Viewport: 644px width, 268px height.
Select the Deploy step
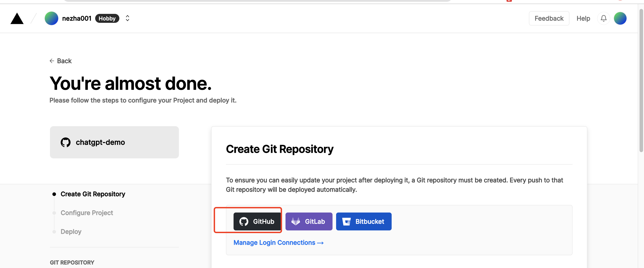(x=71, y=232)
